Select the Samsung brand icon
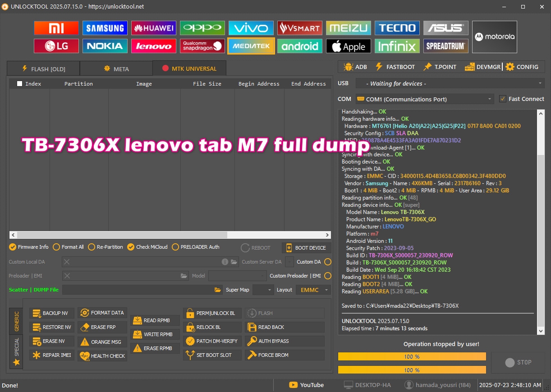 (105, 28)
